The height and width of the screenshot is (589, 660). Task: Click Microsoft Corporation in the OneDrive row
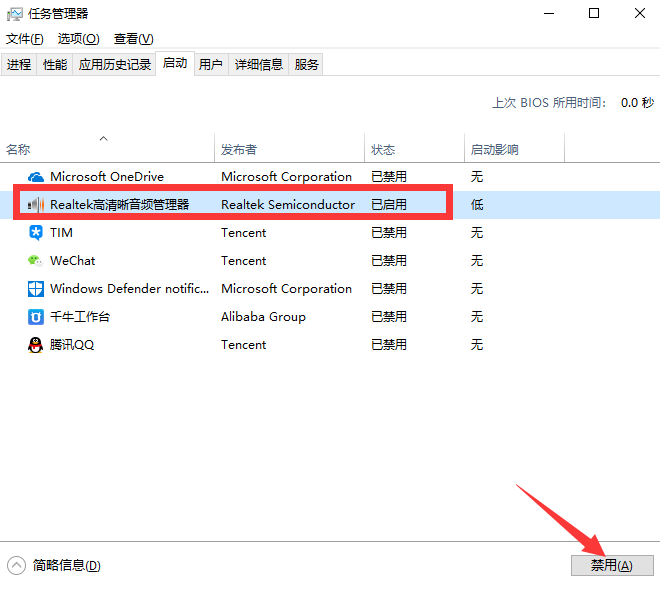(287, 177)
